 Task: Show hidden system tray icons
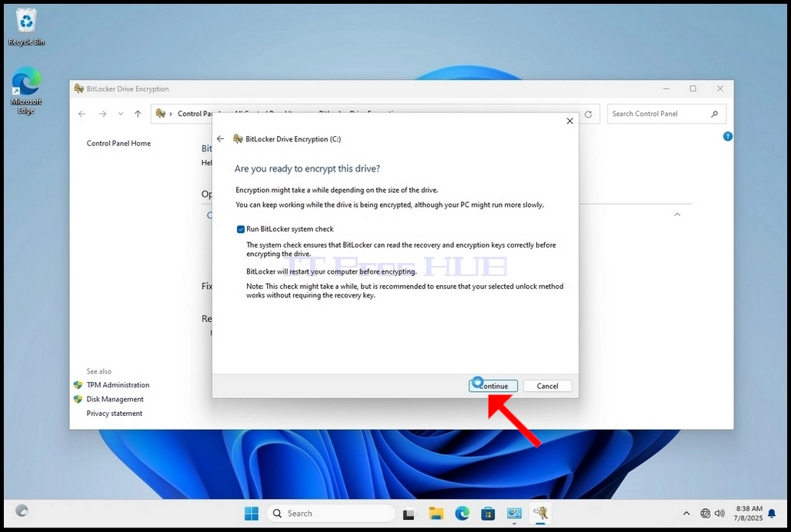686,514
